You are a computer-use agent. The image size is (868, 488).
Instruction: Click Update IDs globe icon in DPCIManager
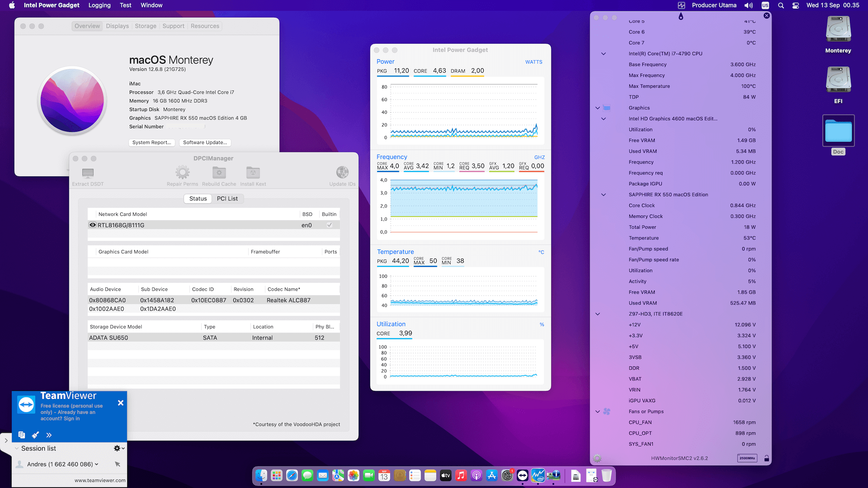(x=342, y=172)
